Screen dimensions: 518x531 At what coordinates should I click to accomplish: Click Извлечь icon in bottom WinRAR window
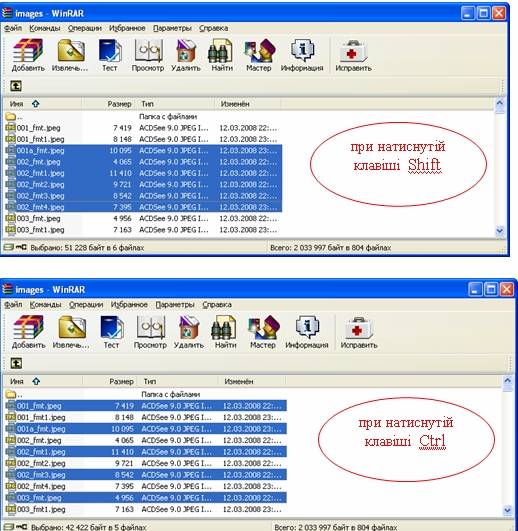72,327
